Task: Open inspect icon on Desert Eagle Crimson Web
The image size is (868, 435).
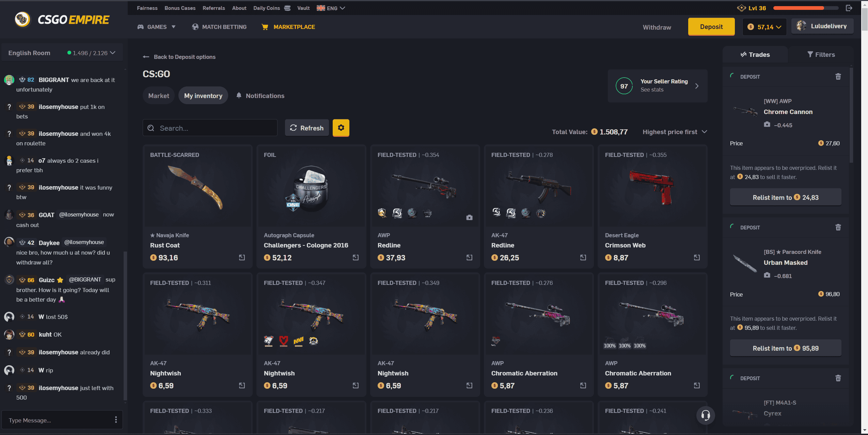Action: [697, 258]
